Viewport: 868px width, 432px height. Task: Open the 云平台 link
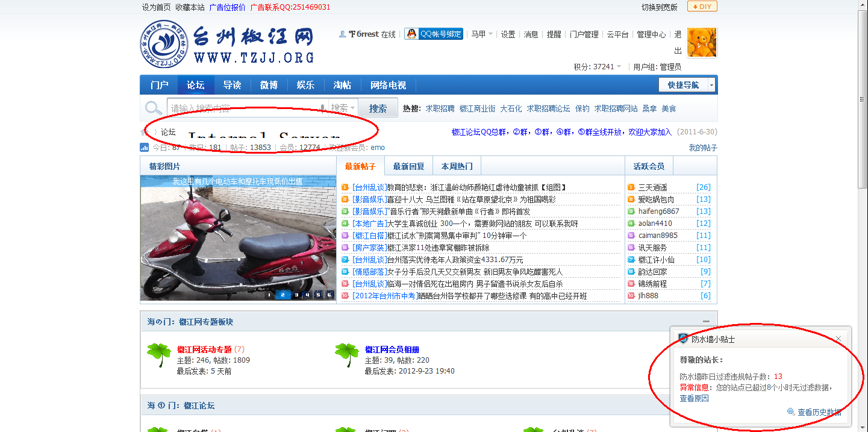coord(617,34)
